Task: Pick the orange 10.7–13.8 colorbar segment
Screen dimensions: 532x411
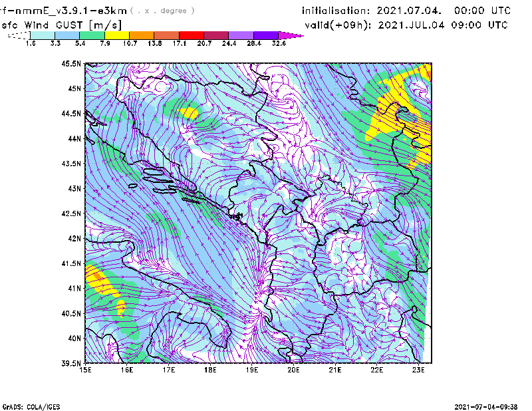Action: pos(142,35)
